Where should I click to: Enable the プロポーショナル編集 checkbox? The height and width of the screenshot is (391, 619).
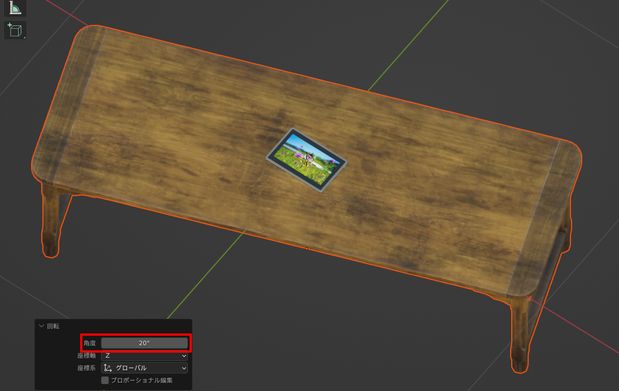pos(105,380)
